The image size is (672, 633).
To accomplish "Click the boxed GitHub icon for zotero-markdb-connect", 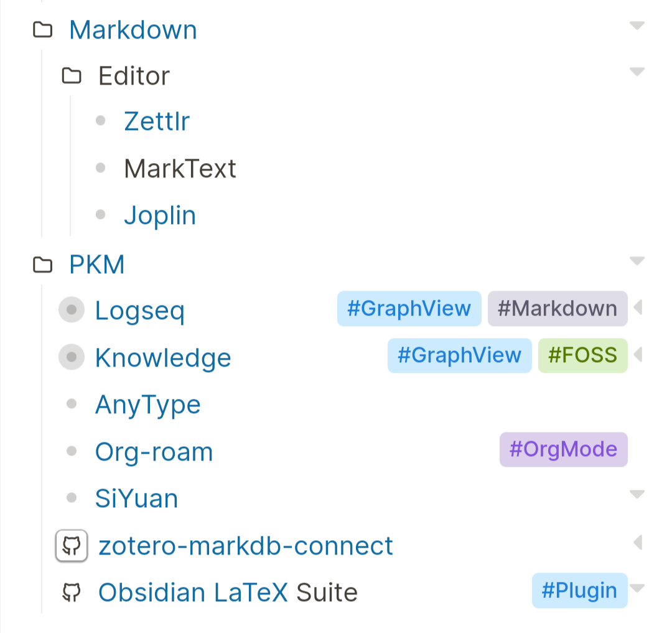I will (72, 546).
